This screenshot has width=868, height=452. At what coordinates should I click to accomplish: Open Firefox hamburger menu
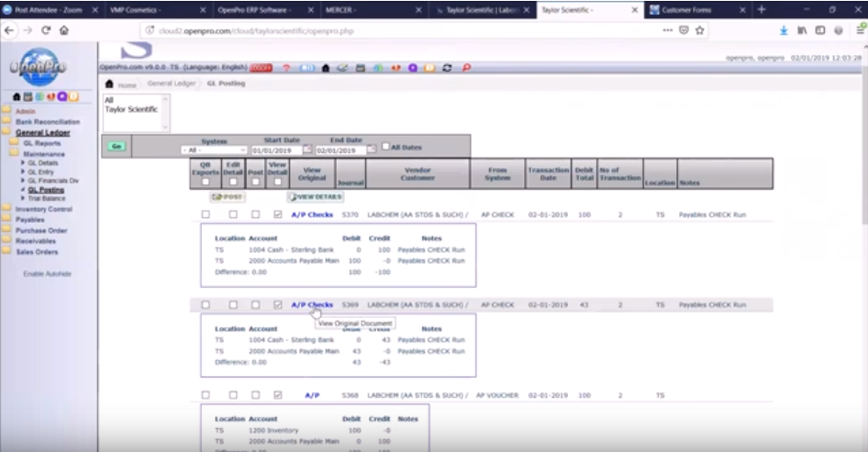[861, 30]
